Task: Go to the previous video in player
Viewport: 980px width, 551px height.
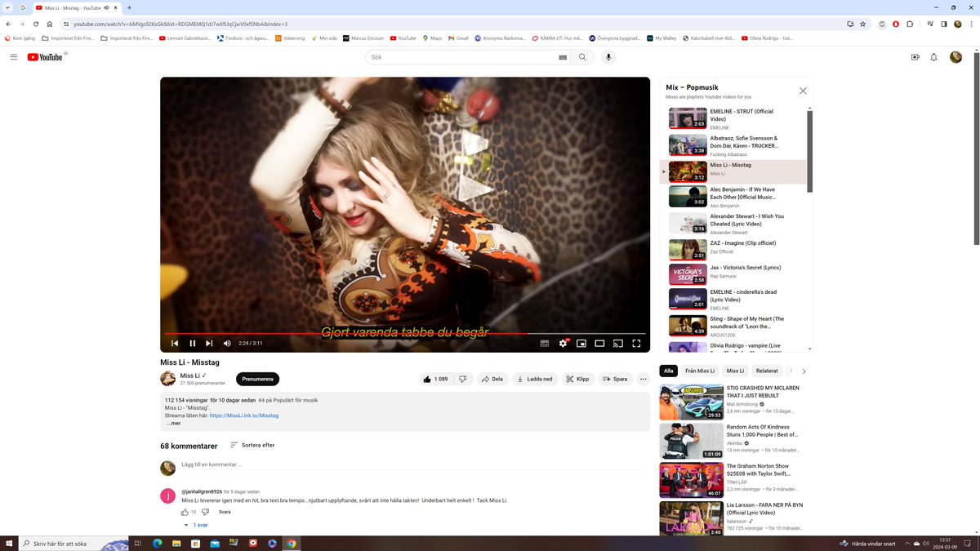Action: tap(175, 344)
